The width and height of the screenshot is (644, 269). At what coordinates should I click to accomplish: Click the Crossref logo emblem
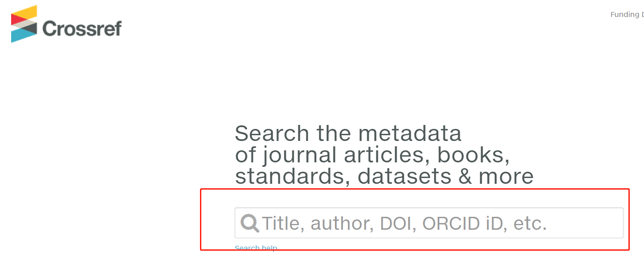[24, 24]
